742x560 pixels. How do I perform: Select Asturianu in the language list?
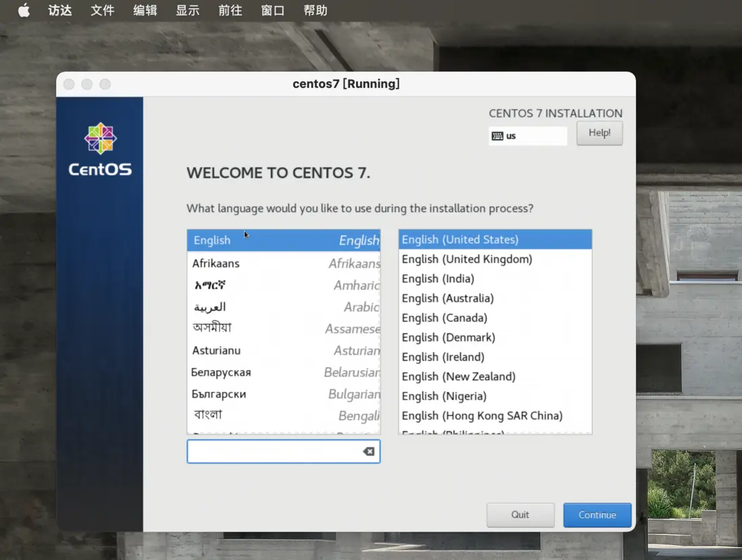[283, 351]
